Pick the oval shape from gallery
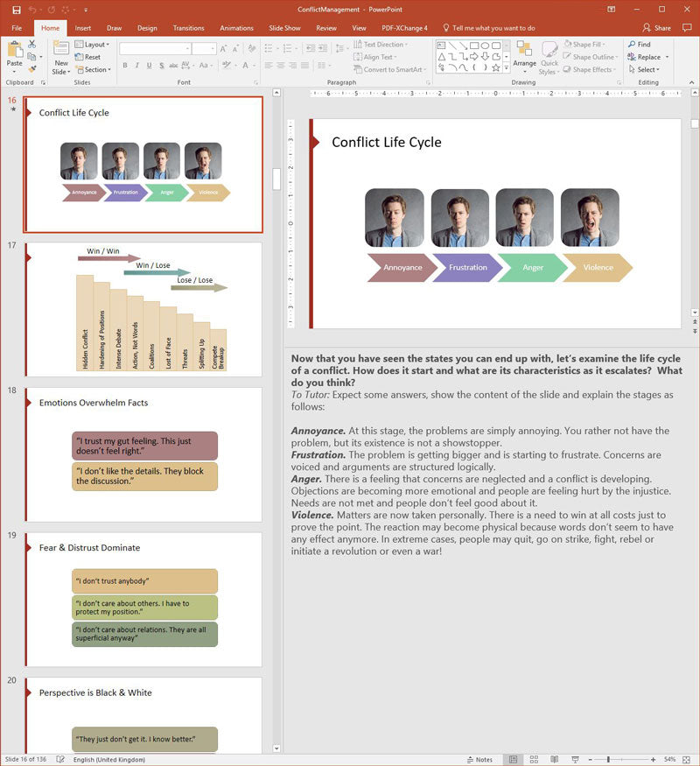700x766 pixels. tap(486, 46)
